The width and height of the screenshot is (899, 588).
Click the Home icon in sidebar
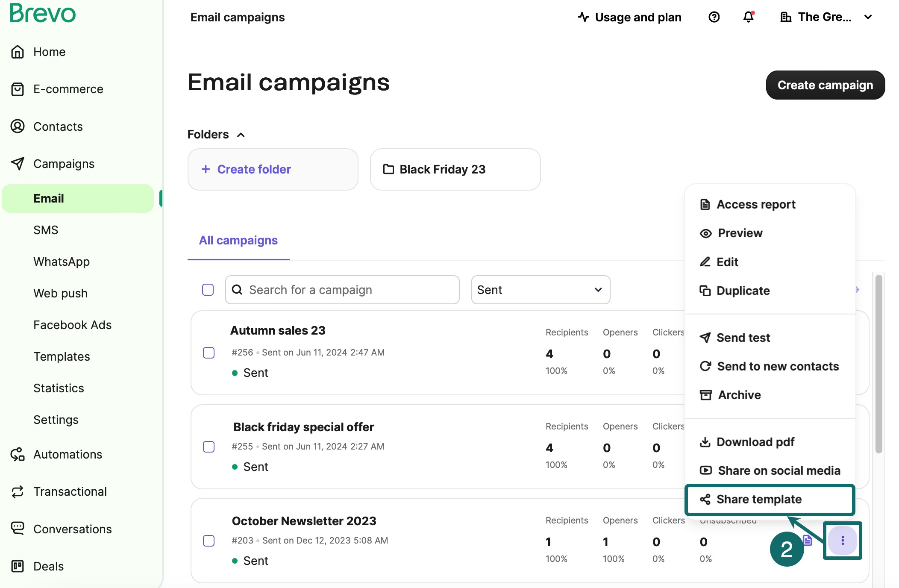tap(18, 52)
